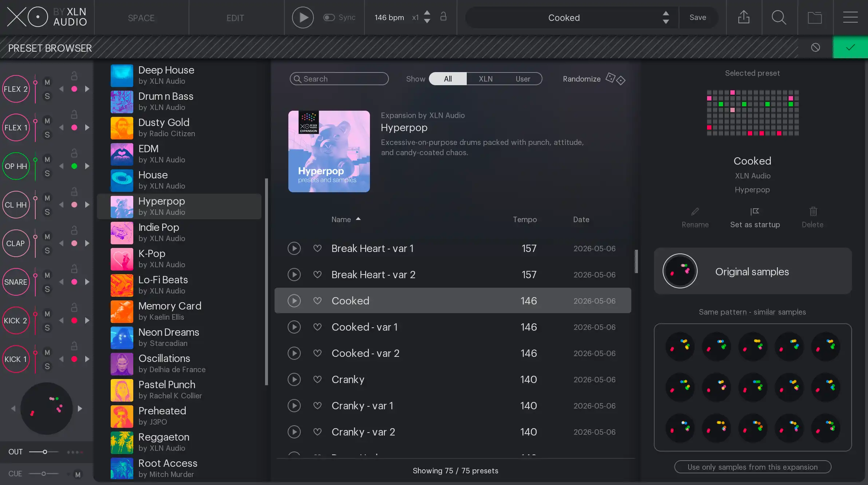Increase tempo with bpm up arrow
Image resolution: width=868 pixels, height=485 pixels.
[427, 13]
